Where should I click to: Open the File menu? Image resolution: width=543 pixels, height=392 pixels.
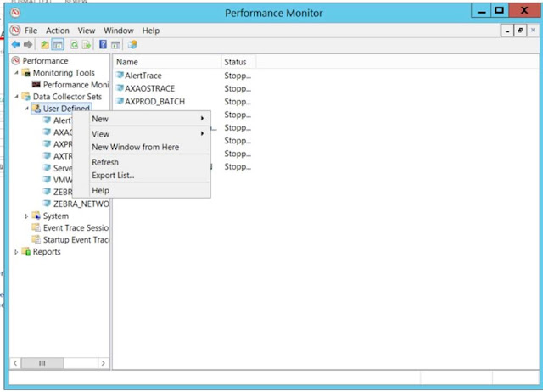pos(31,31)
